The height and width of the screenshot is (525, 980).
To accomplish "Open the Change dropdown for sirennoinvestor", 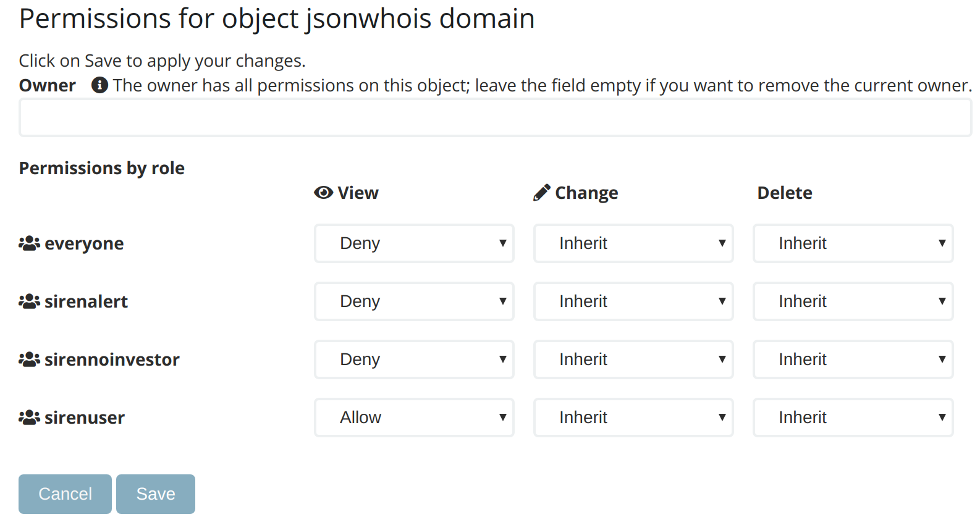I will click(x=633, y=359).
